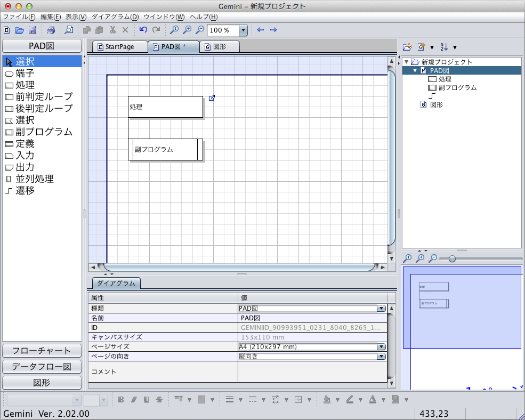Image resolution: width=525 pixels, height=420 pixels.
Task: Reset overview zoom to actual size
Action: [407, 258]
